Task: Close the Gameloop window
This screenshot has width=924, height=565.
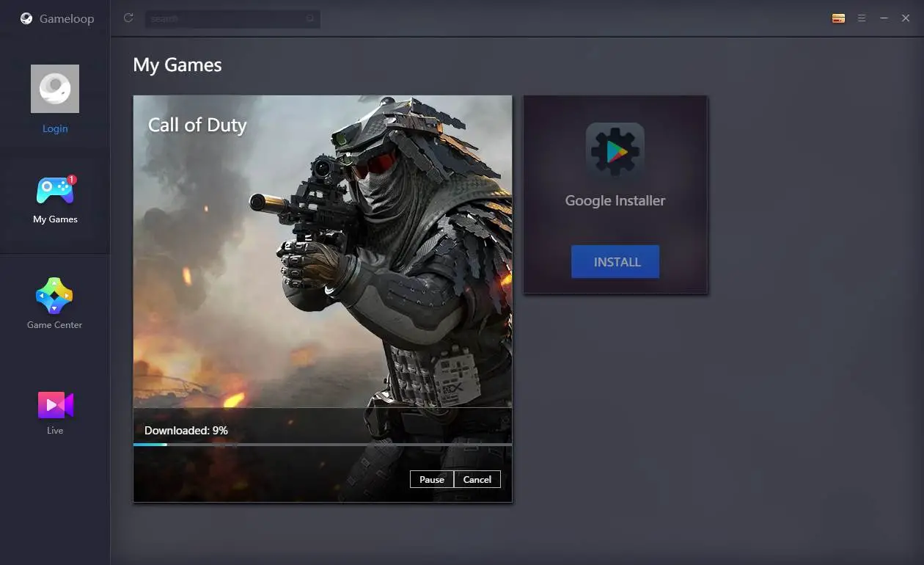Action: (x=906, y=18)
